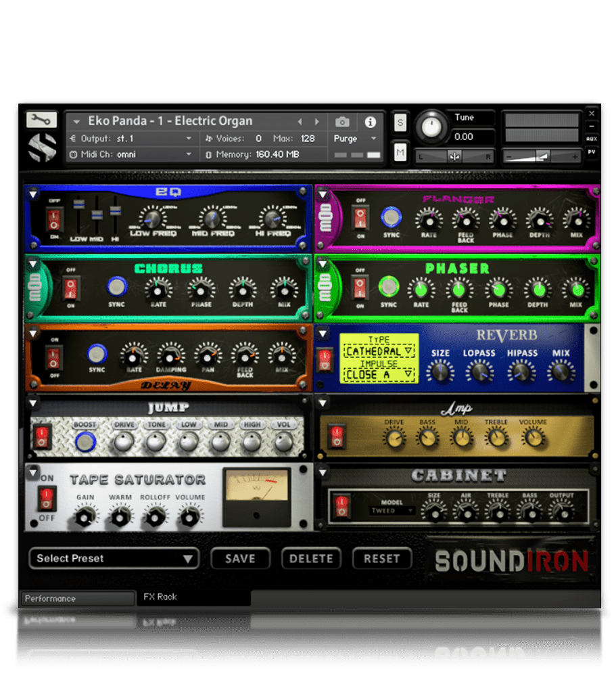Click the Delay SYNC button

pyautogui.click(x=97, y=354)
